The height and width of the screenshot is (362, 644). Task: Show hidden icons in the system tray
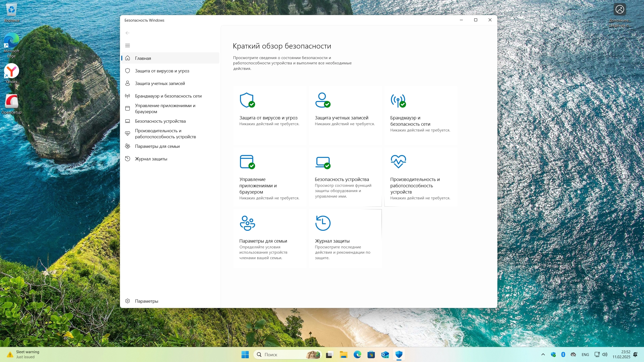[x=543, y=354]
